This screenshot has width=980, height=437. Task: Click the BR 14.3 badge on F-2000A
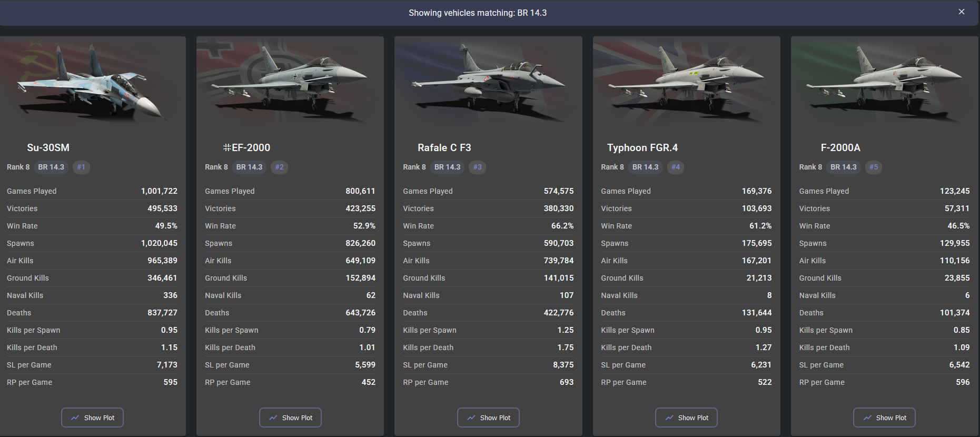843,167
